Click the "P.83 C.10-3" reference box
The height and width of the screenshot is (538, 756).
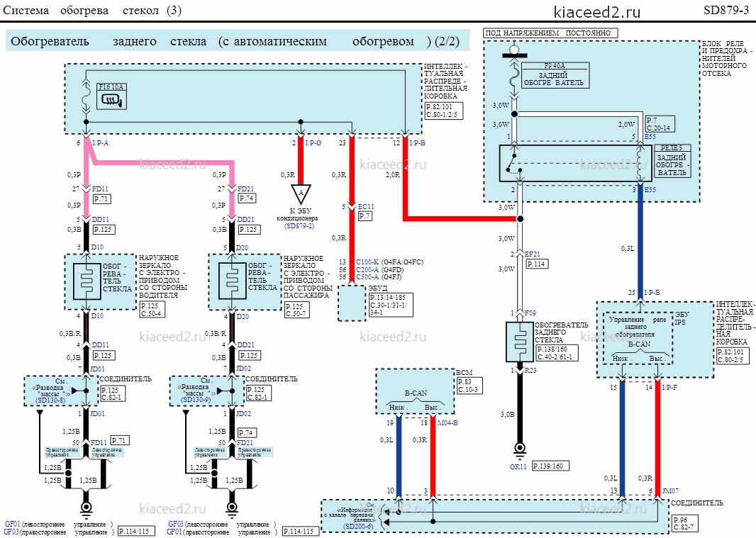click(469, 386)
